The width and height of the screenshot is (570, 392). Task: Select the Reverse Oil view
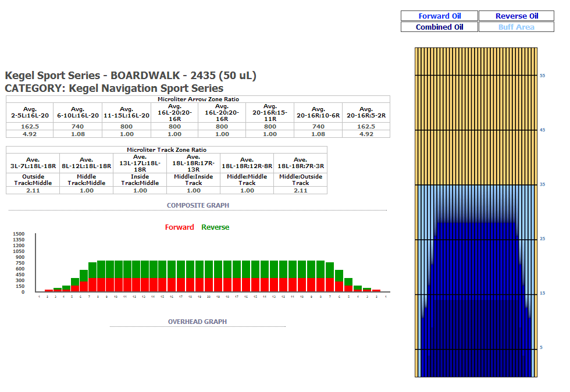click(x=516, y=16)
